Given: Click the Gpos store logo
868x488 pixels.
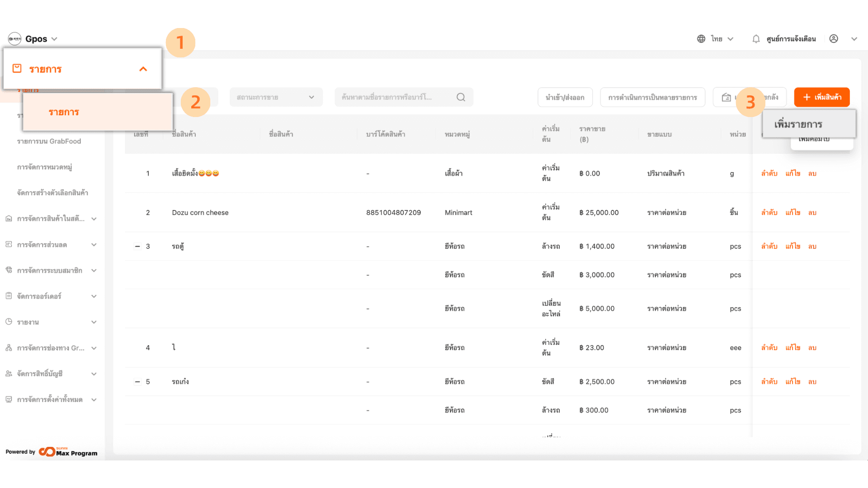Looking at the screenshot, I should [14, 39].
